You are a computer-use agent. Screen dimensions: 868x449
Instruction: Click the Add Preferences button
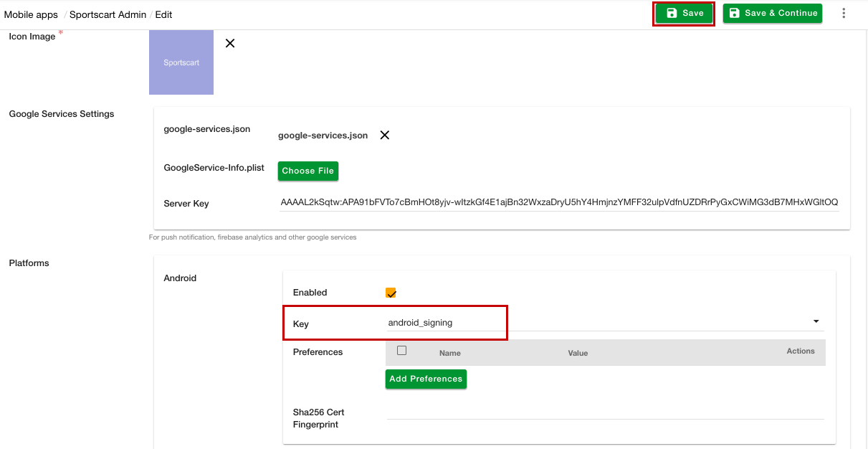[x=426, y=379]
